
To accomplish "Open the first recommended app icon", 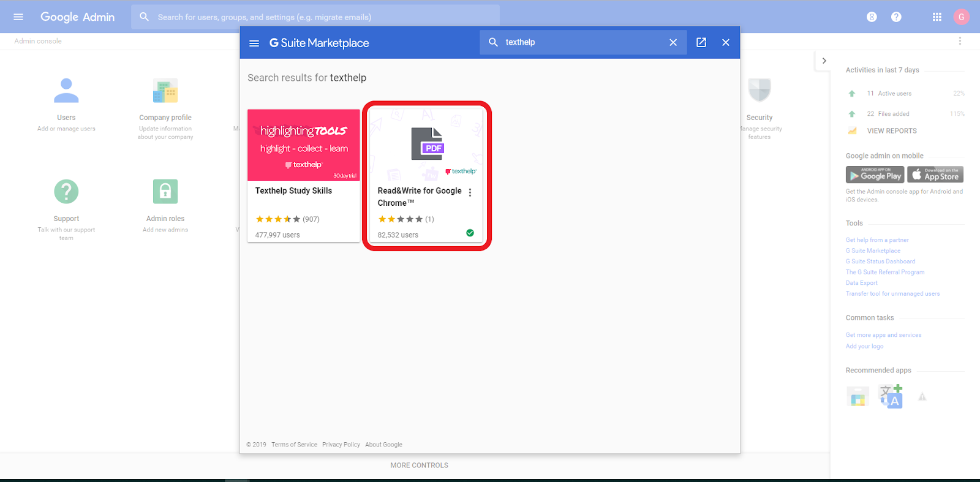I will click(x=858, y=397).
